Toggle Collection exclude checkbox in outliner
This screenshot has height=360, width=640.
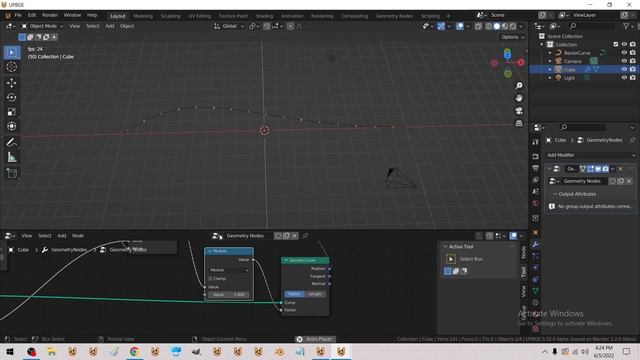(616, 44)
